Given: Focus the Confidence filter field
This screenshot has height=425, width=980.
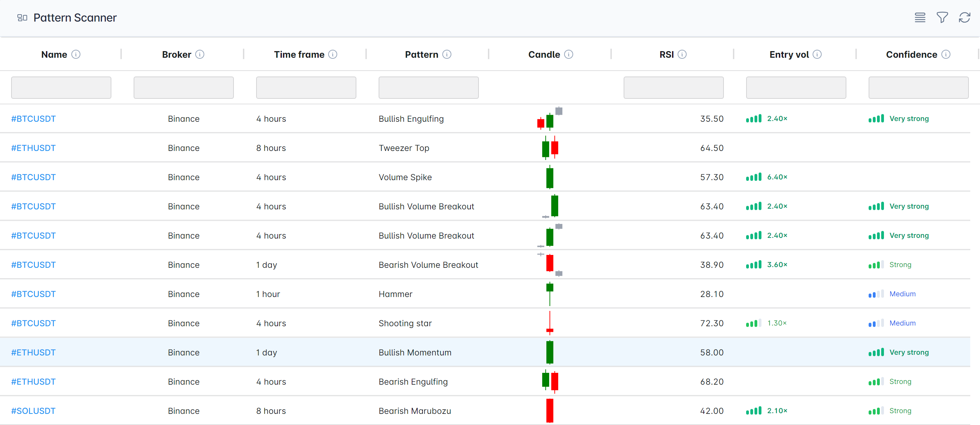Looking at the screenshot, I should pos(919,87).
